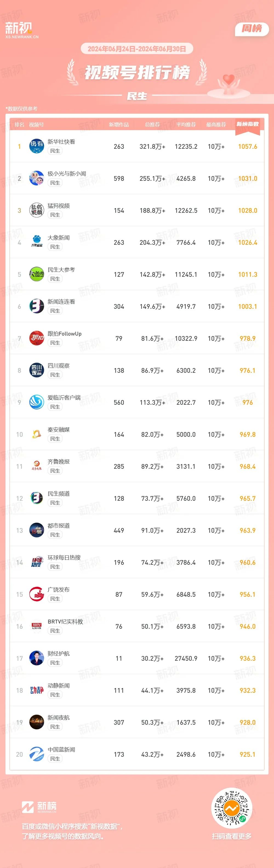Select the date range 2024年06月24日-06月30日 pill
Viewport: 274px width, 868px height.
[x=137, y=49]
